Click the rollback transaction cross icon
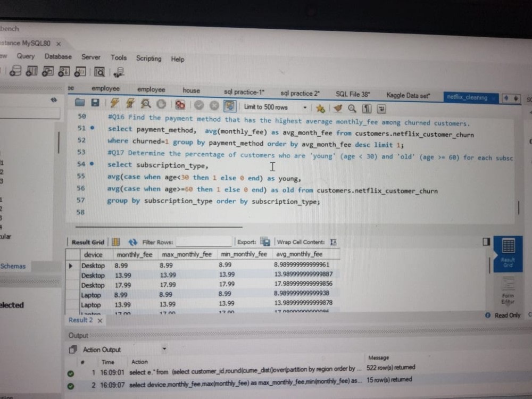This screenshot has height=399, width=532. [x=214, y=105]
